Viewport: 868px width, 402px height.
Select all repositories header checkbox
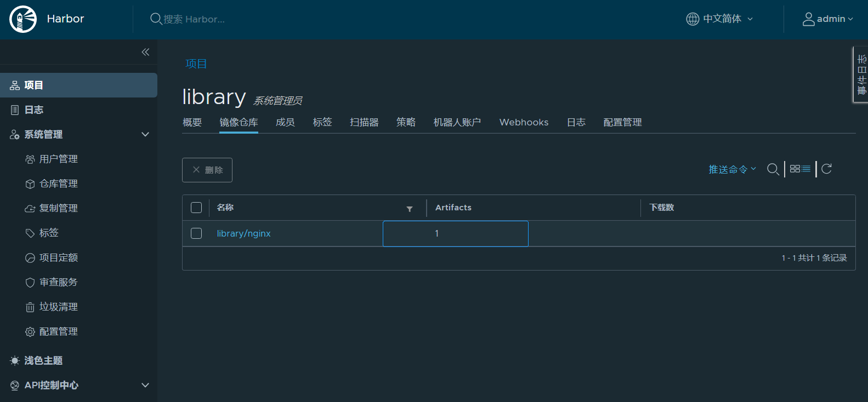point(196,208)
